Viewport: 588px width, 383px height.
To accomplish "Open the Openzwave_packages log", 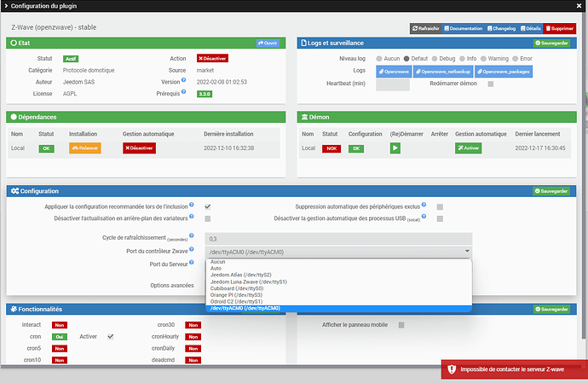I will click(504, 72).
